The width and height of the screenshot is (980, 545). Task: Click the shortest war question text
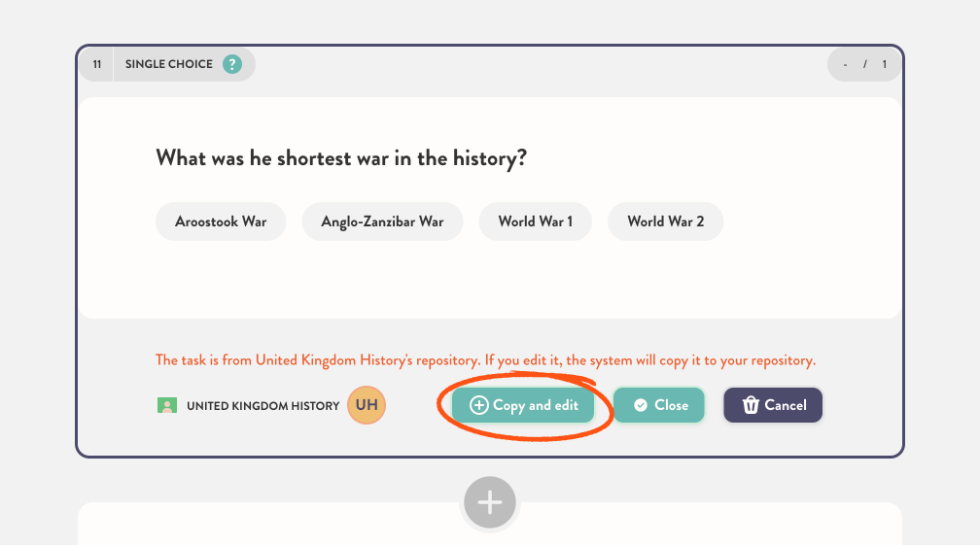341,158
